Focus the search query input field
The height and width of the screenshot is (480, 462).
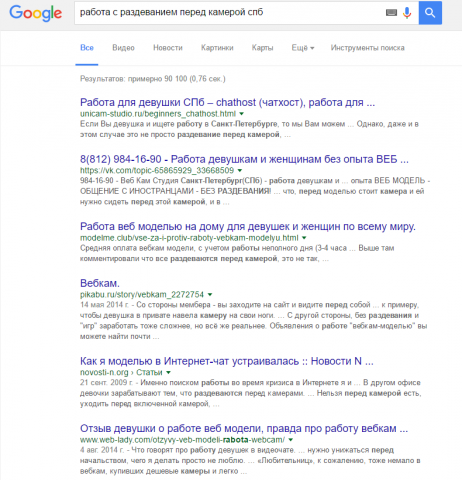pos(230,13)
